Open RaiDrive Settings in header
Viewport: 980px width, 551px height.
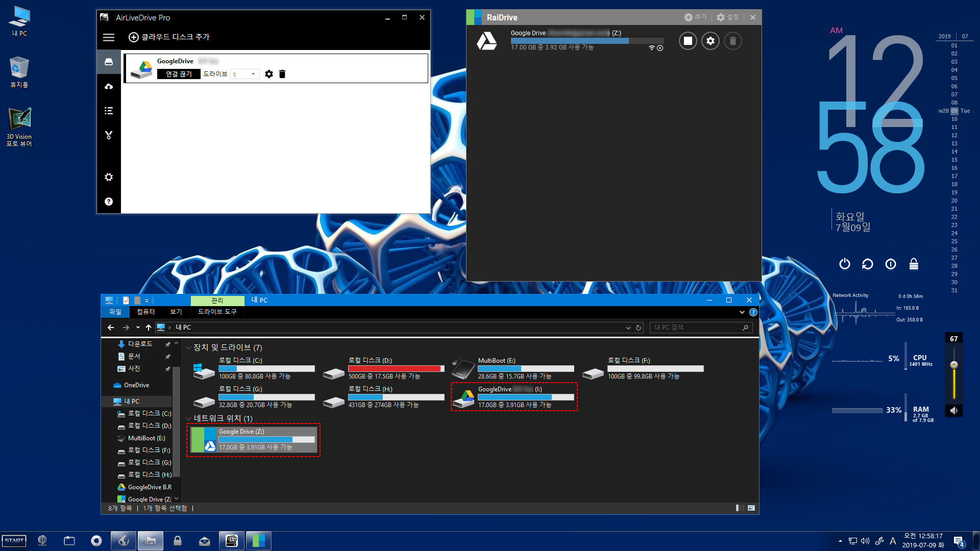coord(728,17)
